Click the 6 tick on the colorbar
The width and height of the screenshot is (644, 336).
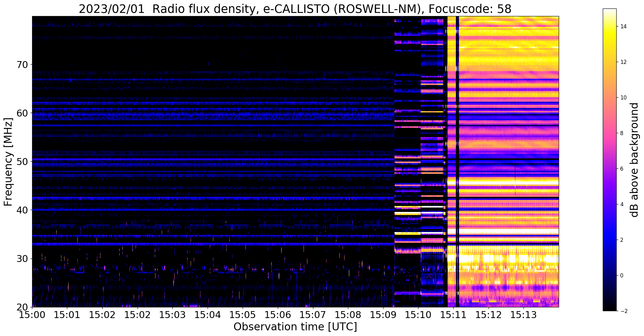pyautogui.click(x=621, y=169)
